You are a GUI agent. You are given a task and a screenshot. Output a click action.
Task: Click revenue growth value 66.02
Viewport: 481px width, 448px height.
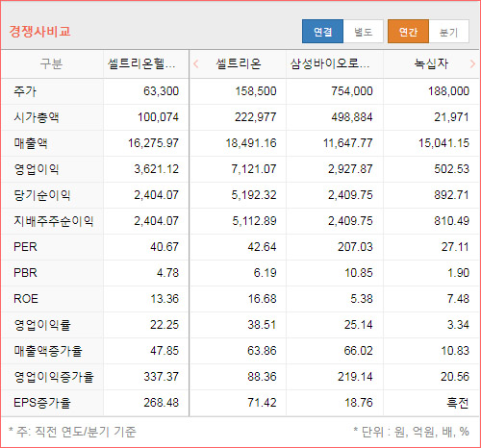[359, 351]
